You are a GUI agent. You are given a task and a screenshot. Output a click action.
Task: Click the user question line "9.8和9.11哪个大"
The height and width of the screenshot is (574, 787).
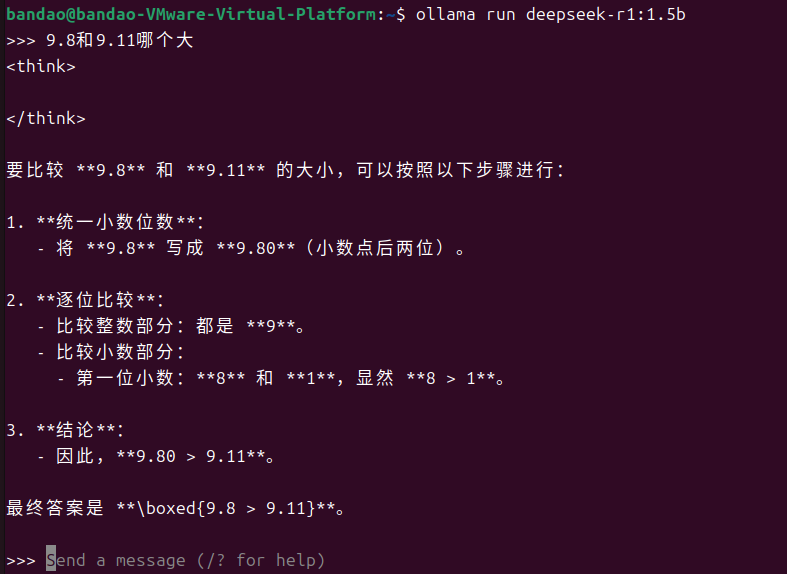pyautogui.click(x=121, y=40)
